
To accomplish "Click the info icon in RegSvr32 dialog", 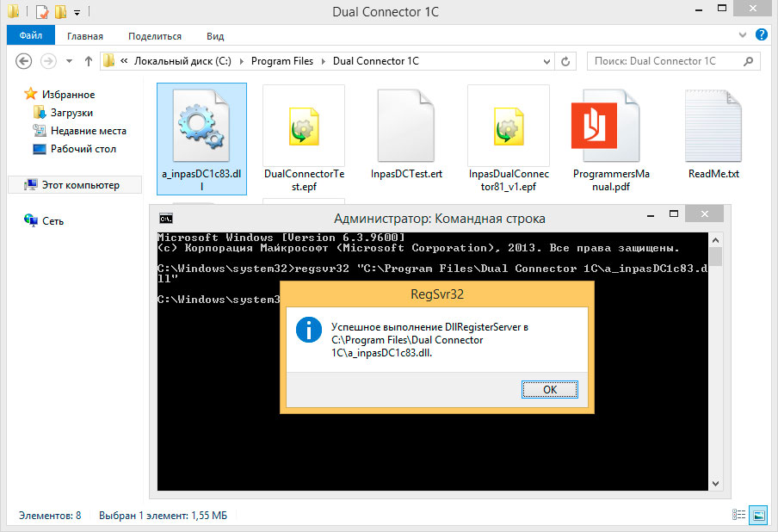I will point(309,330).
